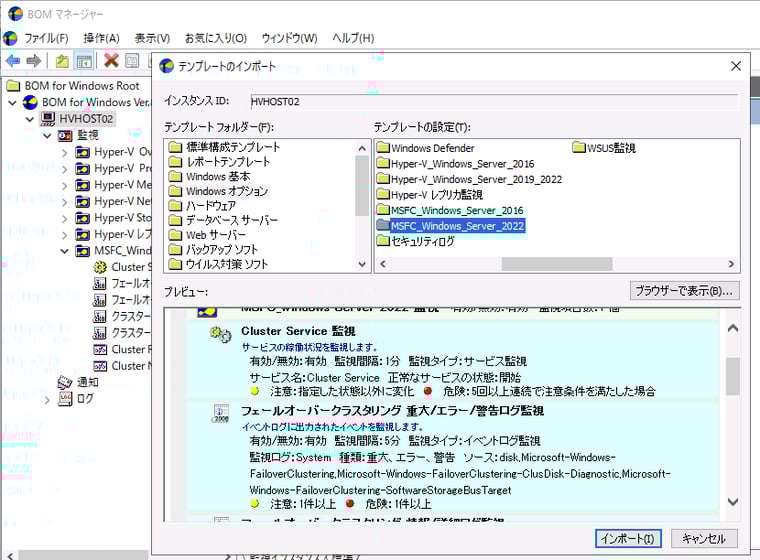The width and height of the screenshot is (760, 560).
Task: Expand the Hyper-V Pr tree node
Action: 64,169
